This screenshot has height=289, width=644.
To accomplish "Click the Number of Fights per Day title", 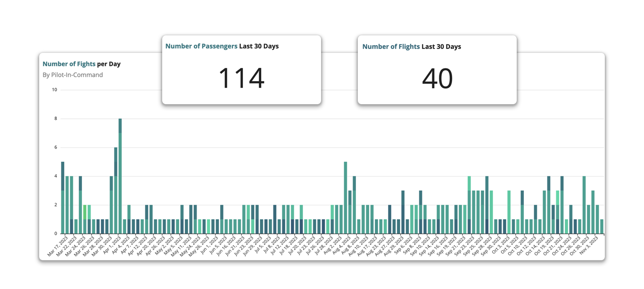I will tap(82, 64).
